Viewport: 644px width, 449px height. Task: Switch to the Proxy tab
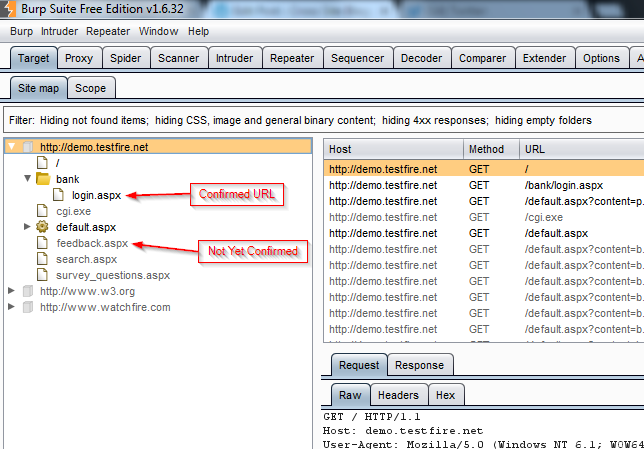click(79, 58)
